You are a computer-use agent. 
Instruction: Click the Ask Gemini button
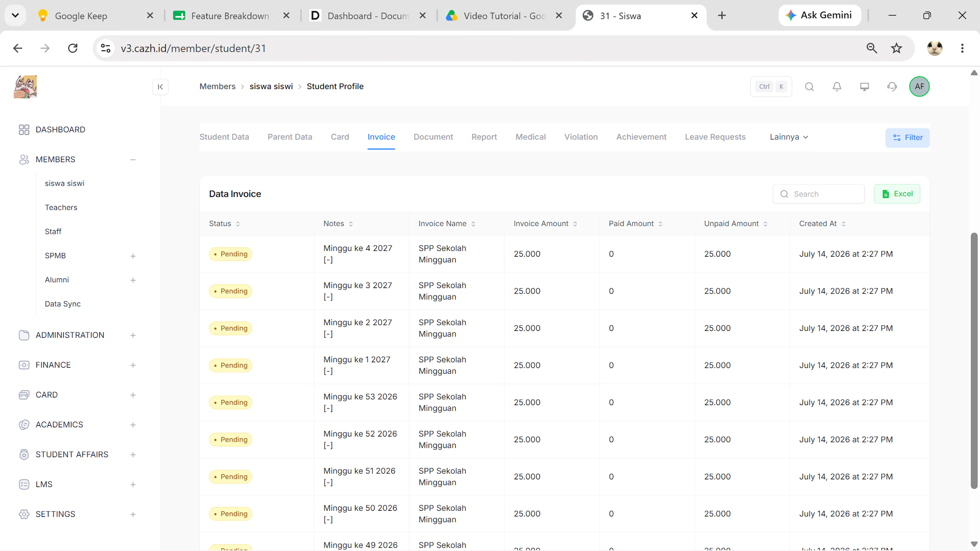pos(819,15)
